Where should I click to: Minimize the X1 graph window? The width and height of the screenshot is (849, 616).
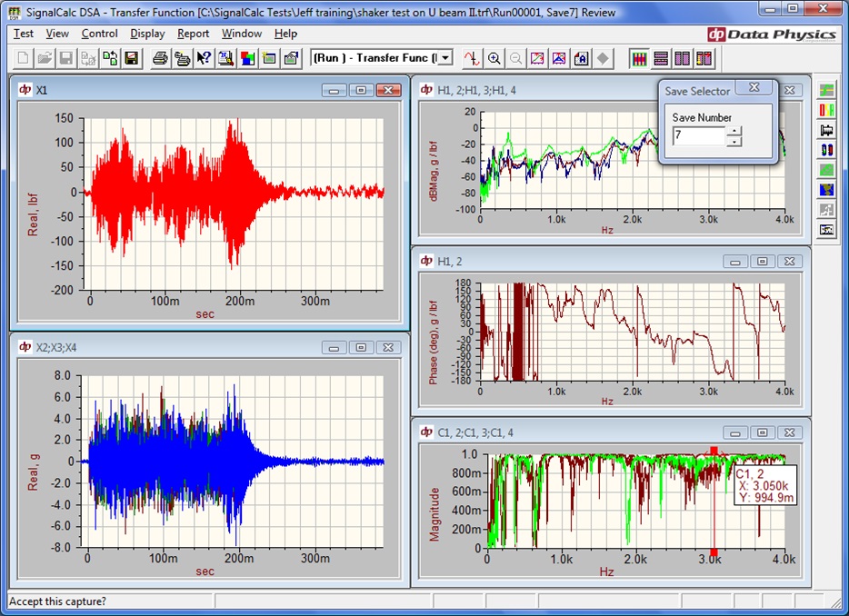click(x=335, y=90)
